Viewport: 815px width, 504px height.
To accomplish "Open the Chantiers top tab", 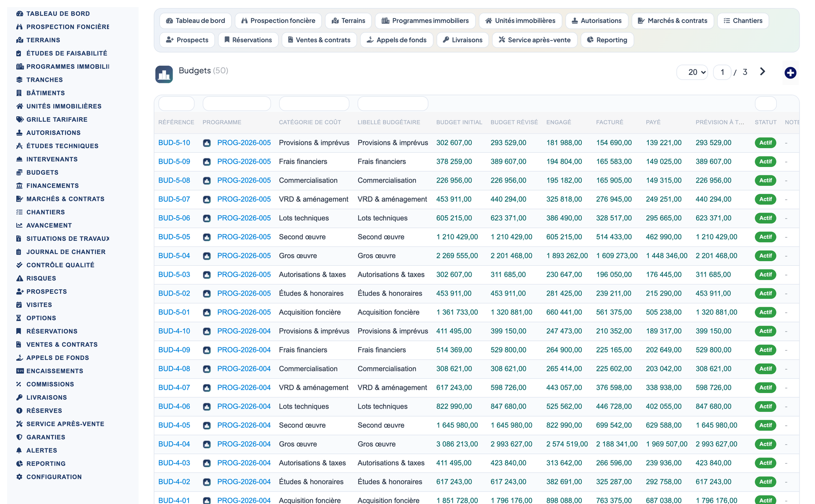I will [x=743, y=21].
